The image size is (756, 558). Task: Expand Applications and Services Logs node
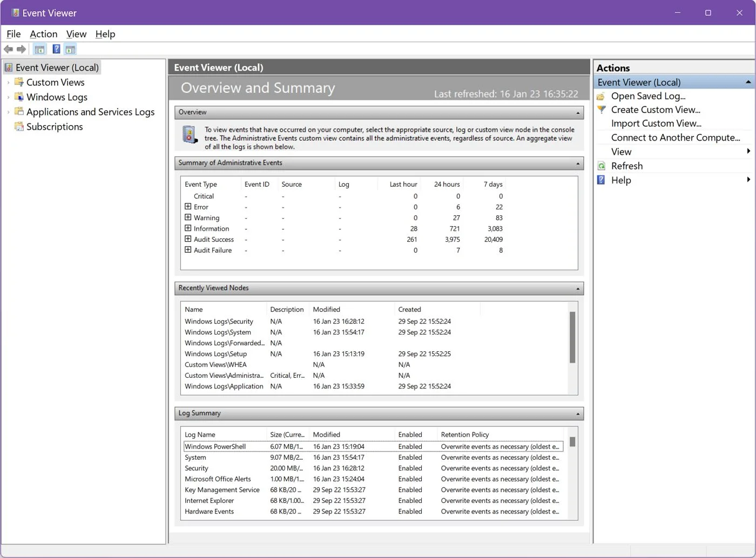pyautogui.click(x=8, y=112)
